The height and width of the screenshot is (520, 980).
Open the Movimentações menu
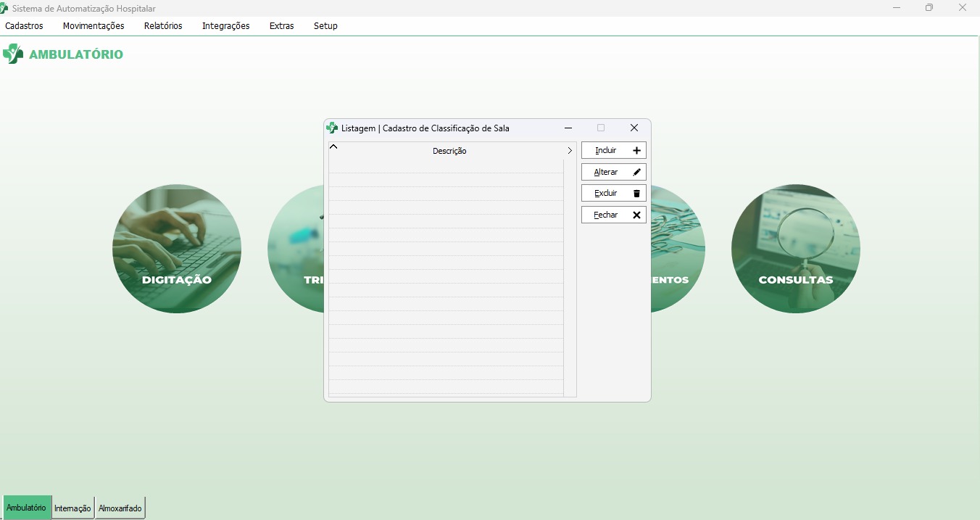94,26
